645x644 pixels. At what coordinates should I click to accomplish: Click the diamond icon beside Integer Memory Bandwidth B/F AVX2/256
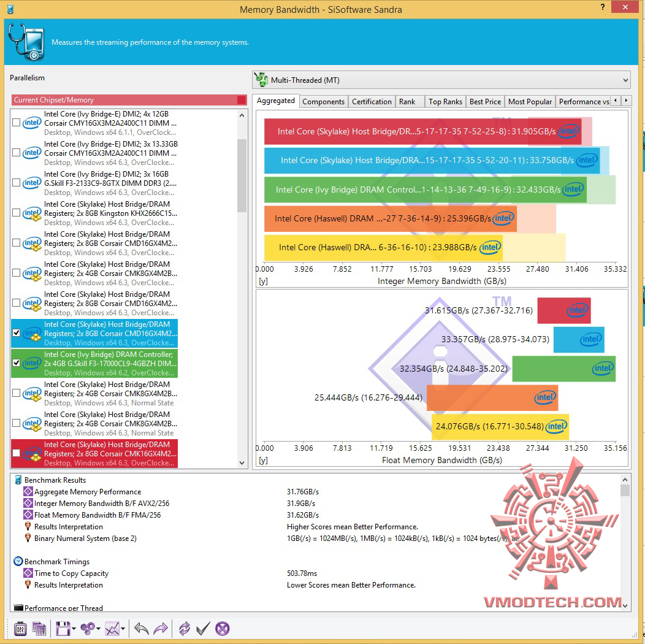(x=28, y=503)
